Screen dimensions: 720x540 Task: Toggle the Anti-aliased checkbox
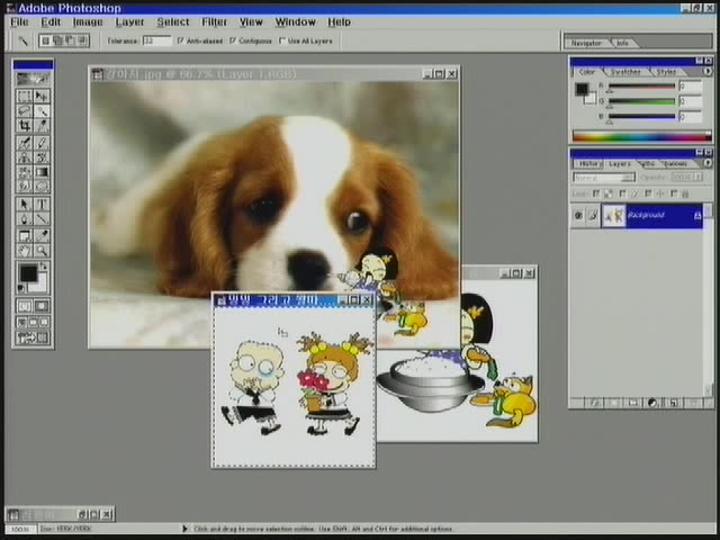point(180,41)
